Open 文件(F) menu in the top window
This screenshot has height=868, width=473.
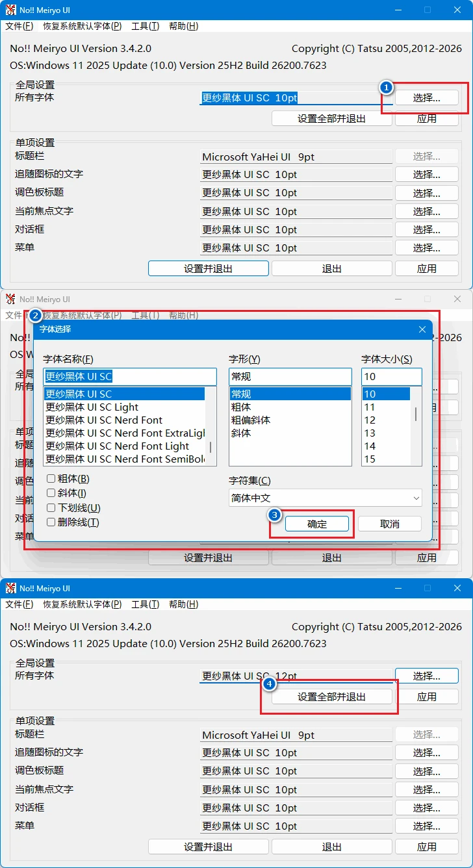point(19,26)
